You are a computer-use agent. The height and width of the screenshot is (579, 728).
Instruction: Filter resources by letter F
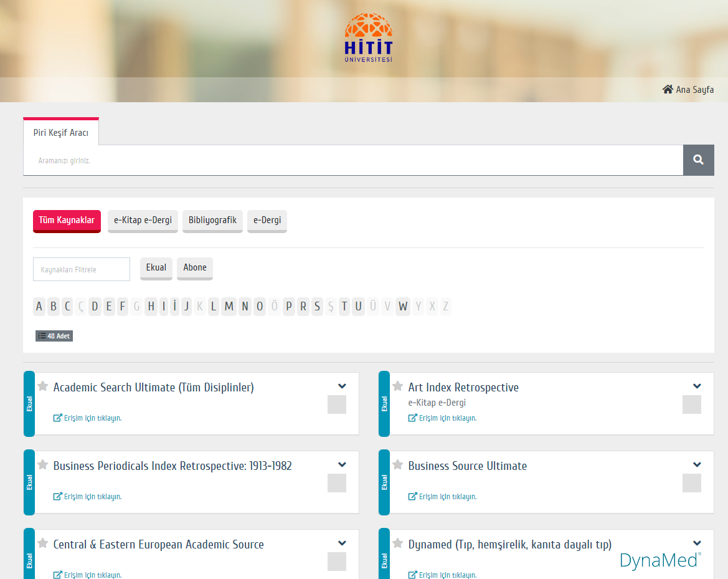[x=123, y=306]
